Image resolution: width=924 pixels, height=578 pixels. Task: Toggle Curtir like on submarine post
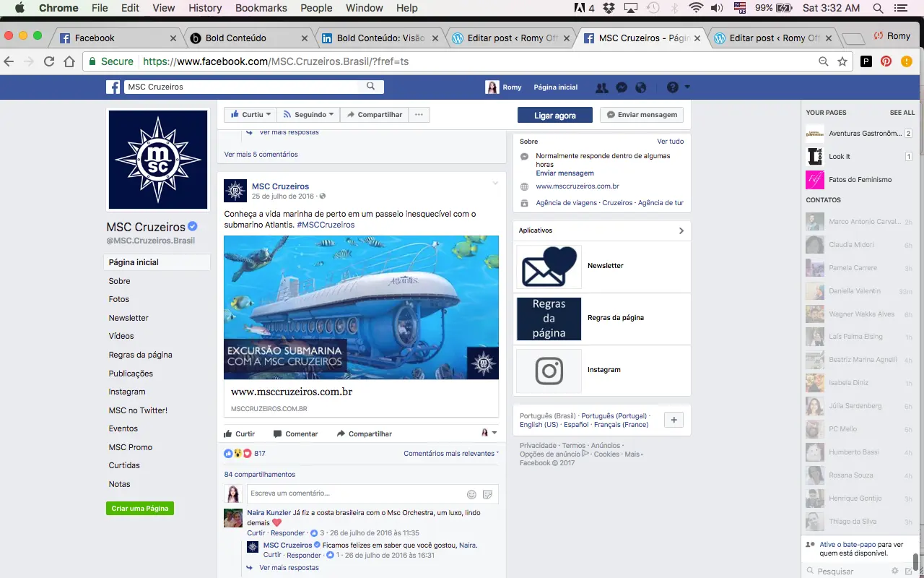(240, 433)
